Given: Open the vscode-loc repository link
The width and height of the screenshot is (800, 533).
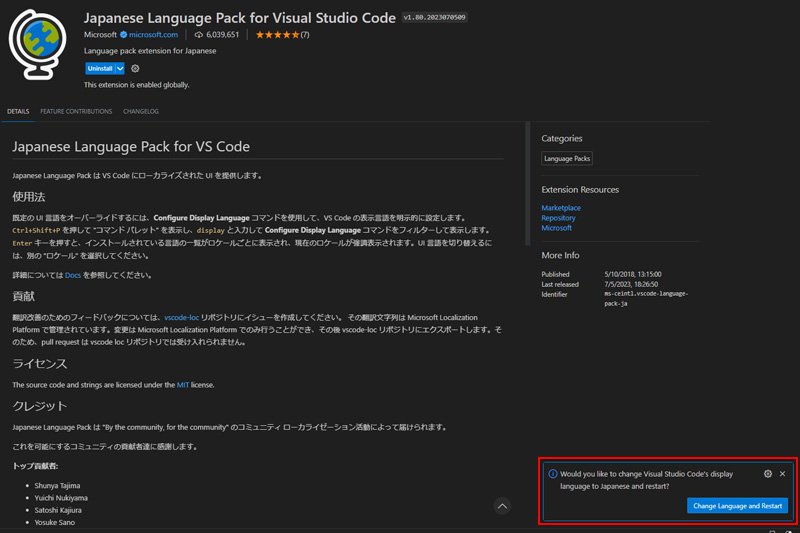Looking at the screenshot, I should pos(182,317).
